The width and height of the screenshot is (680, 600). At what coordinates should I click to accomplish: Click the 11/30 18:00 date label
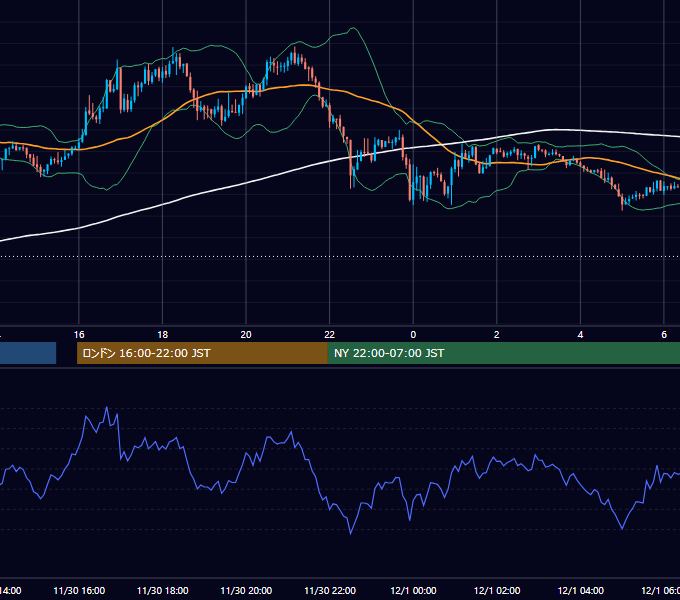coord(163,590)
